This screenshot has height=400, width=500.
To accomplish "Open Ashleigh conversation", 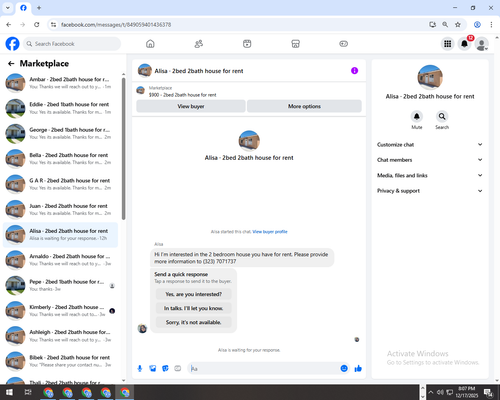I will [x=60, y=336].
